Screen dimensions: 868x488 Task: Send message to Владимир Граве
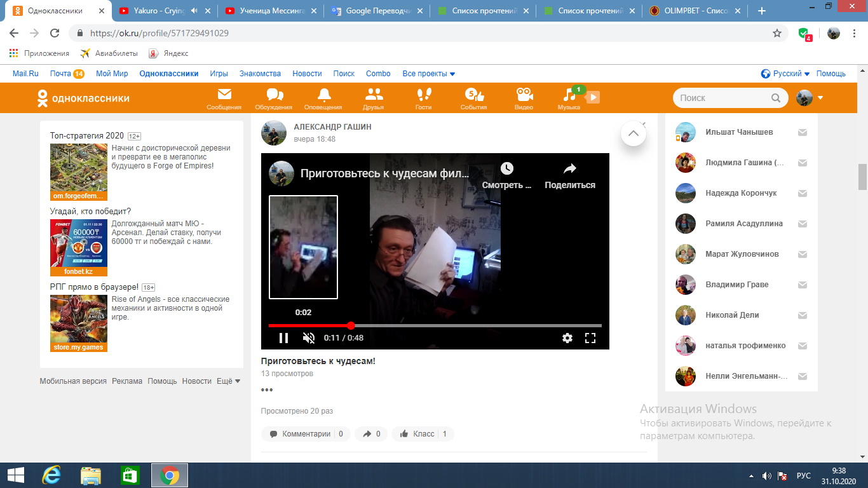click(x=803, y=285)
